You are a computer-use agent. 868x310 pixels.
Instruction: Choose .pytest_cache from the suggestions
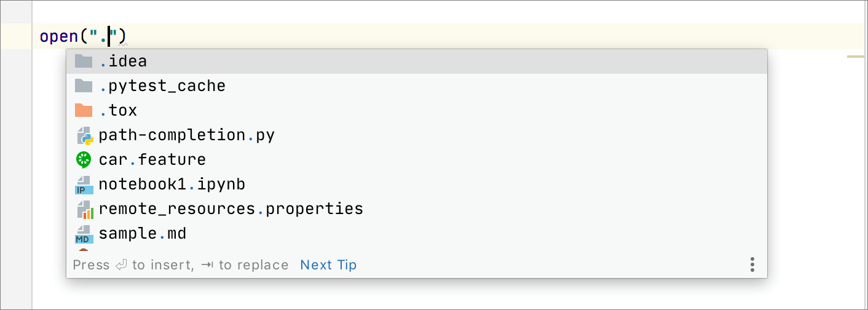[162, 86]
